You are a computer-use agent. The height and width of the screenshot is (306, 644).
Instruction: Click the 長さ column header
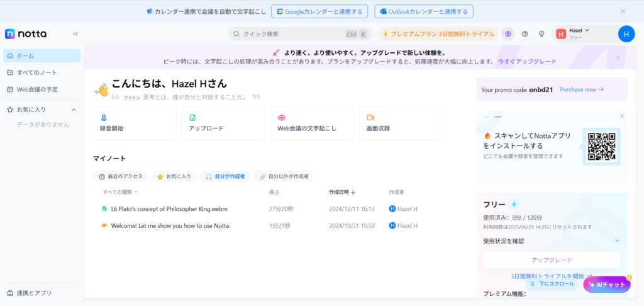pos(274,192)
